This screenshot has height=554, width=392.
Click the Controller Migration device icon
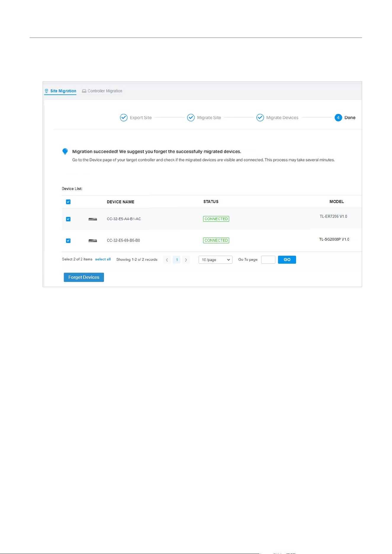coord(84,91)
